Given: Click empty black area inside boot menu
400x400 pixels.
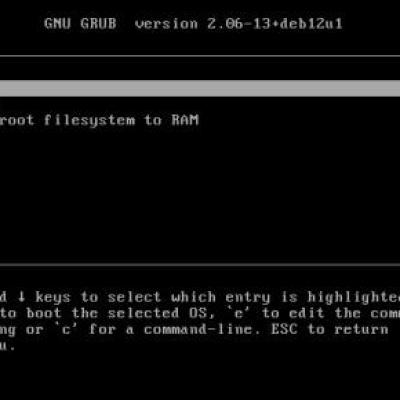Looking at the screenshot, I should [200, 193].
